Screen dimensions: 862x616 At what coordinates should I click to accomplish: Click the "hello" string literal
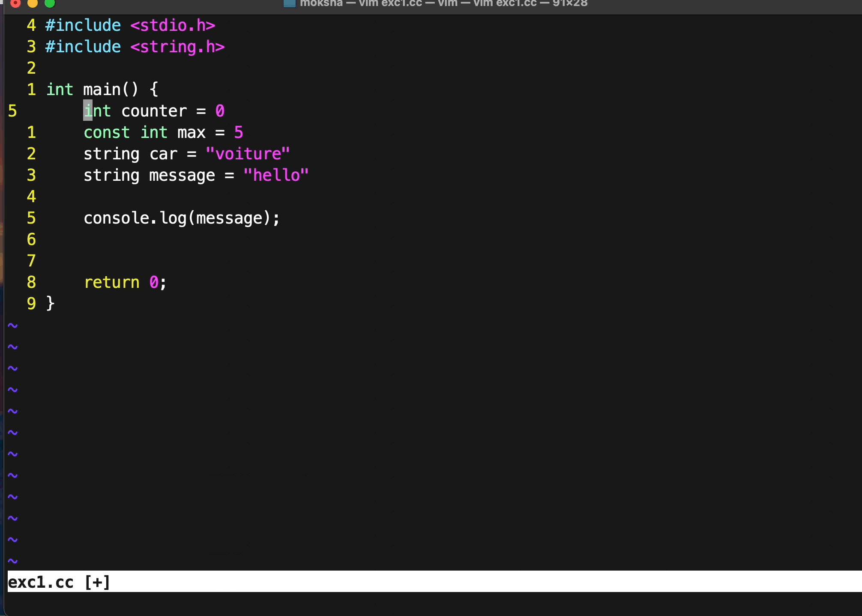pos(276,176)
